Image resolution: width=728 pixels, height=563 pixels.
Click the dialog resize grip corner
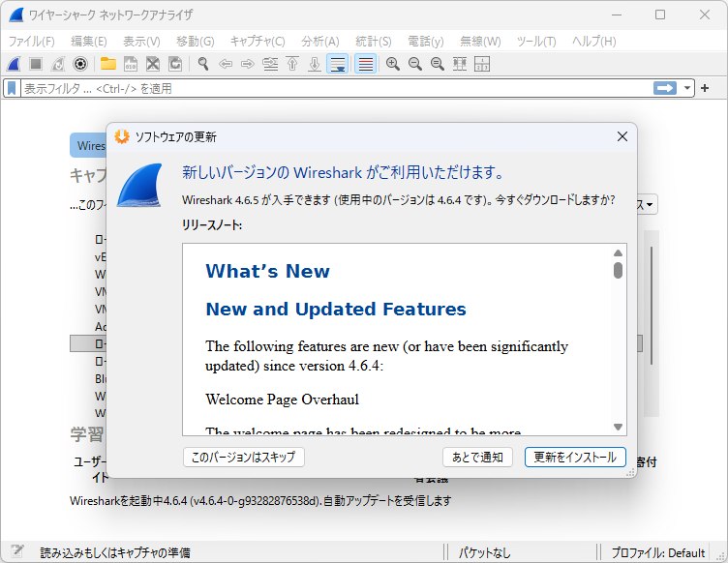coord(630,473)
